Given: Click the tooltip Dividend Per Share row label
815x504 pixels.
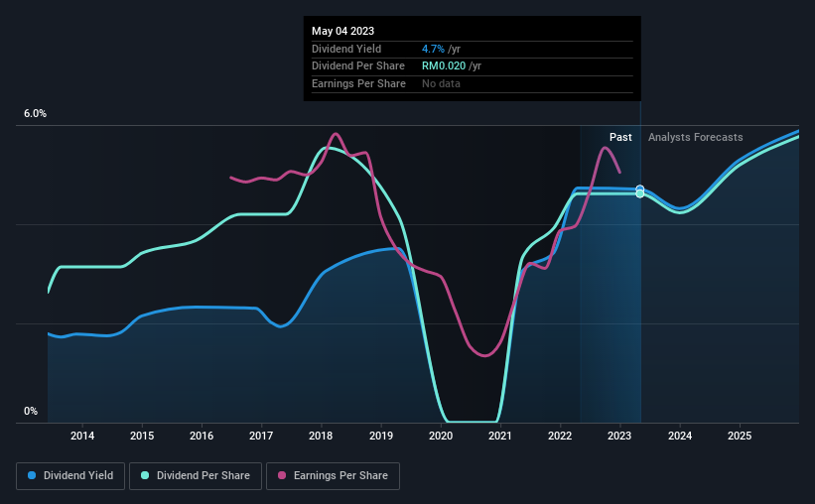Looking at the screenshot, I should [358, 66].
